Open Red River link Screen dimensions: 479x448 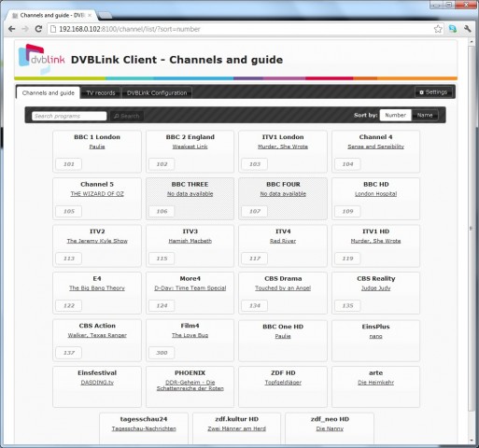pyautogui.click(x=283, y=241)
